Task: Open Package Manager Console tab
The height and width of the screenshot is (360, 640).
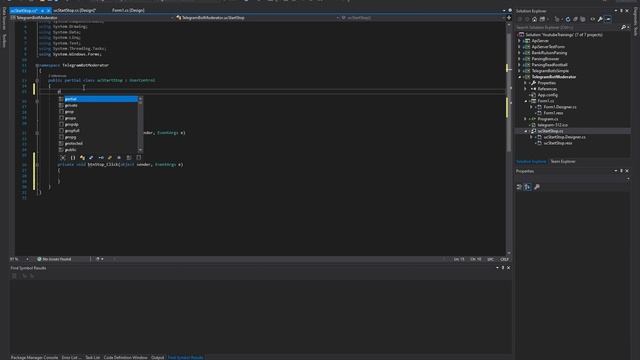Action: 34,358
